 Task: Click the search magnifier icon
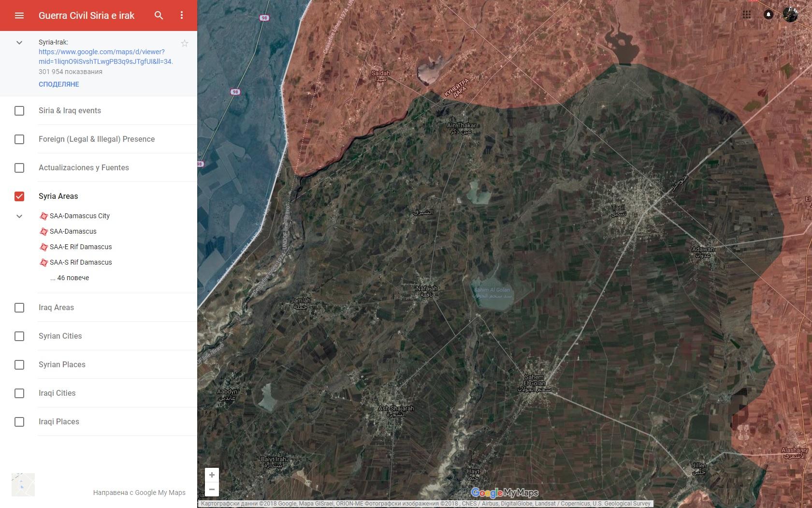pyautogui.click(x=159, y=15)
